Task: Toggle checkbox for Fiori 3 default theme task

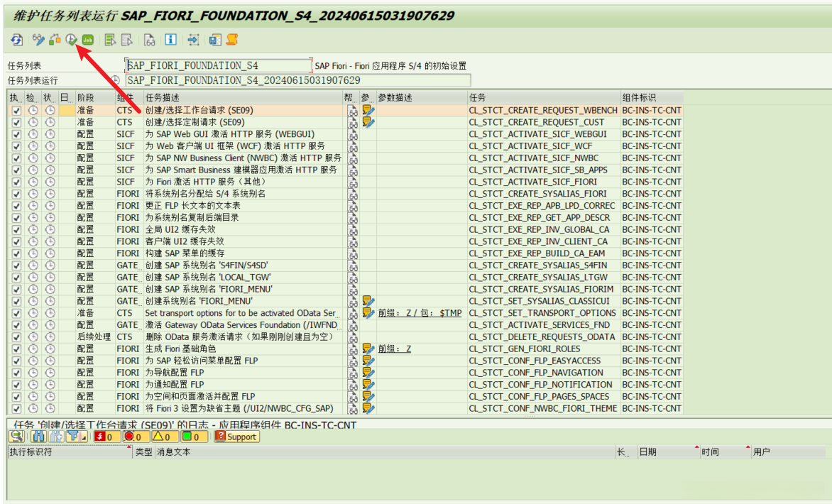Action: pyautogui.click(x=16, y=408)
